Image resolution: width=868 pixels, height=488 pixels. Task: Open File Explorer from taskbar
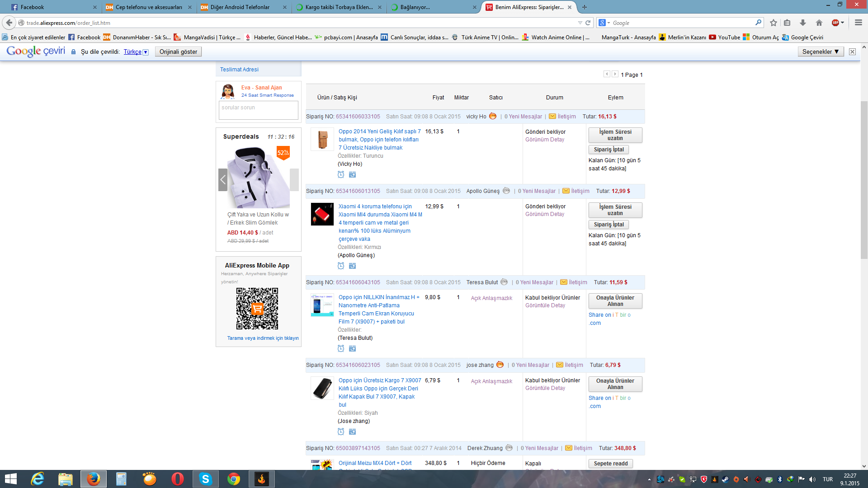(x=66, y=479)
